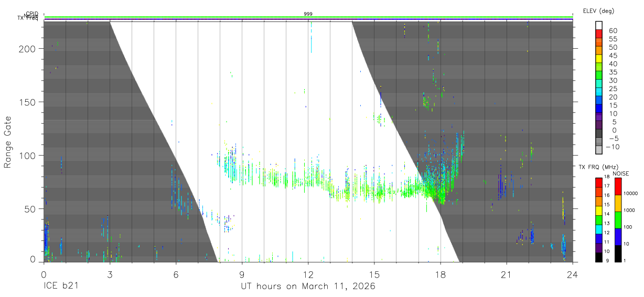The image size is (644, 297).
Task: Pick the blue swatch in the NOISE colorbar
Action: [617, 236]
